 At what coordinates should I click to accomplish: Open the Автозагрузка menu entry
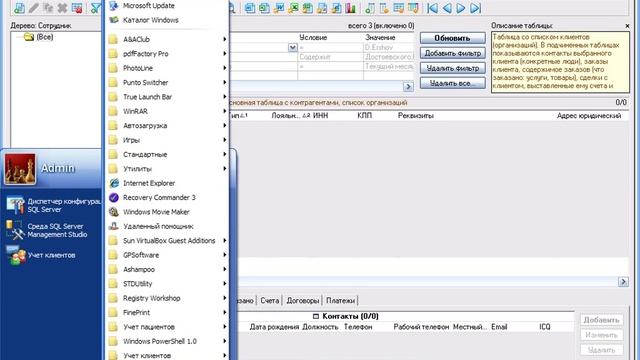167,126
